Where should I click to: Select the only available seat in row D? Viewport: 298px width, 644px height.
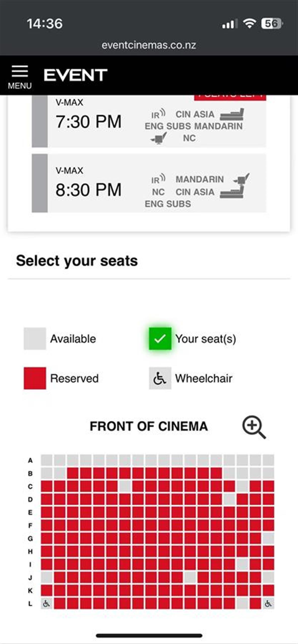click(229, 500)
